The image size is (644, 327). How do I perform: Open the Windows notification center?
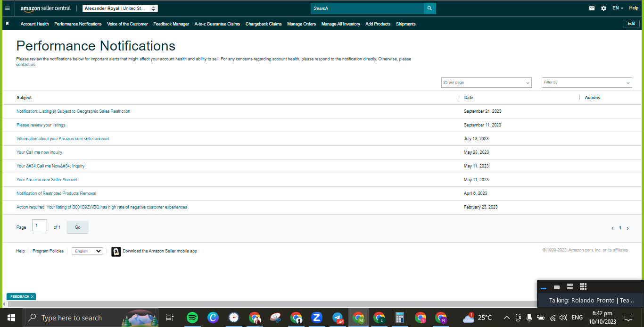628,317
